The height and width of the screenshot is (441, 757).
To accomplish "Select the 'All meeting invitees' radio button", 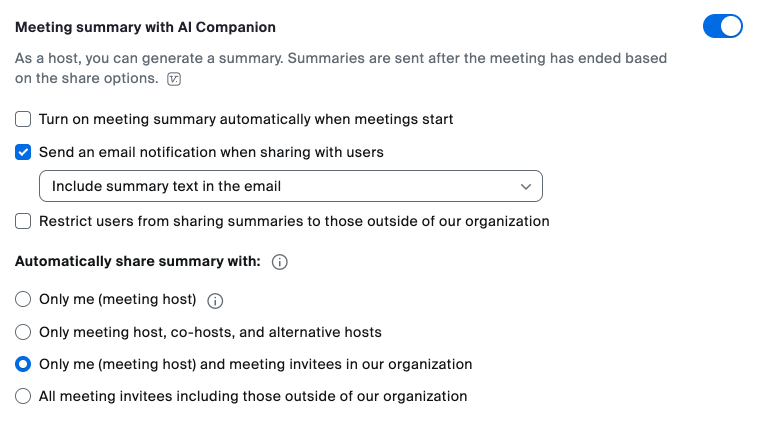I will pyautogui.click(x=23, y=396).
